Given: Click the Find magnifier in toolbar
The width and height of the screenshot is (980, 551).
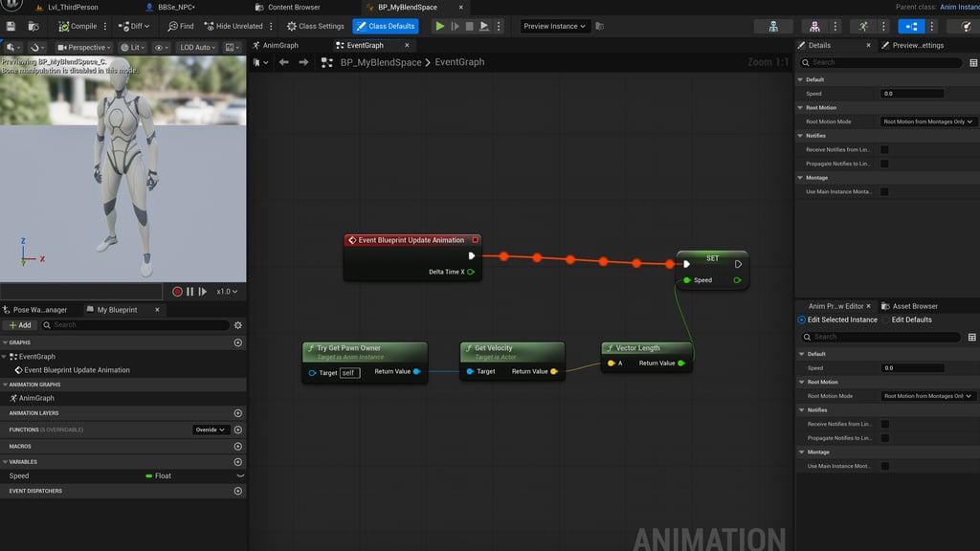Looking at the screenshot, I should [173, 26].
